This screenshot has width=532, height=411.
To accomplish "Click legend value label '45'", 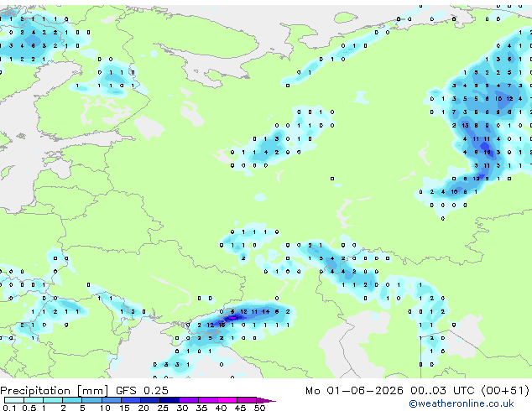I will (x=240, y=408).
